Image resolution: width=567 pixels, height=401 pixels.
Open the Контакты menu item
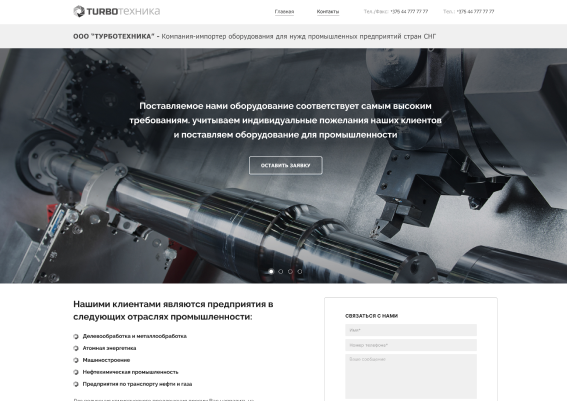(x=328, y=12)
